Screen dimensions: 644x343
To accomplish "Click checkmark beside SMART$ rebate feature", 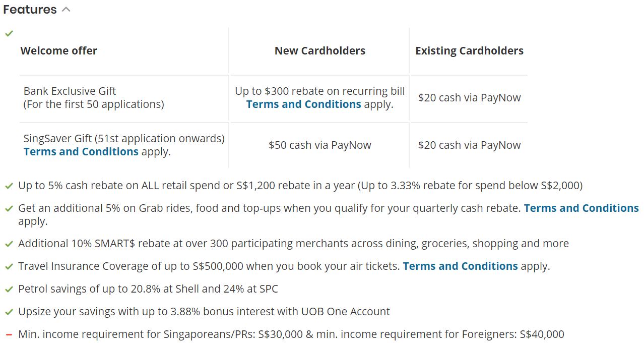I will coord(9,244).
